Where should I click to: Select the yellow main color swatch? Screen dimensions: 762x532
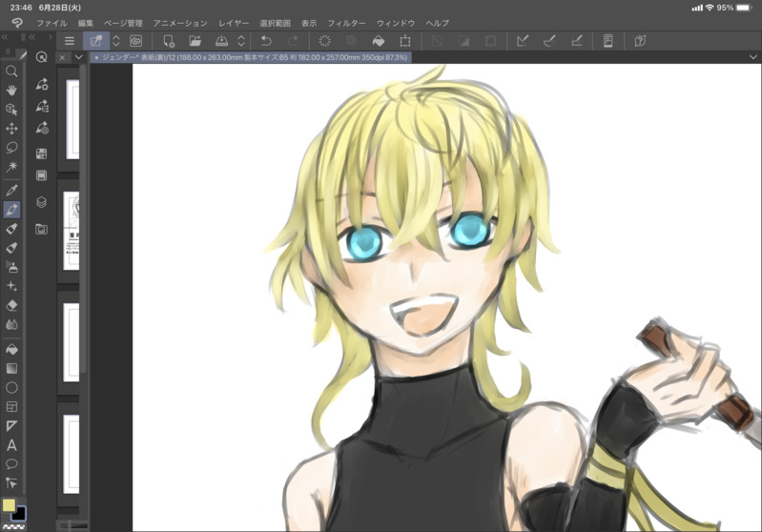tap(9, 505)
